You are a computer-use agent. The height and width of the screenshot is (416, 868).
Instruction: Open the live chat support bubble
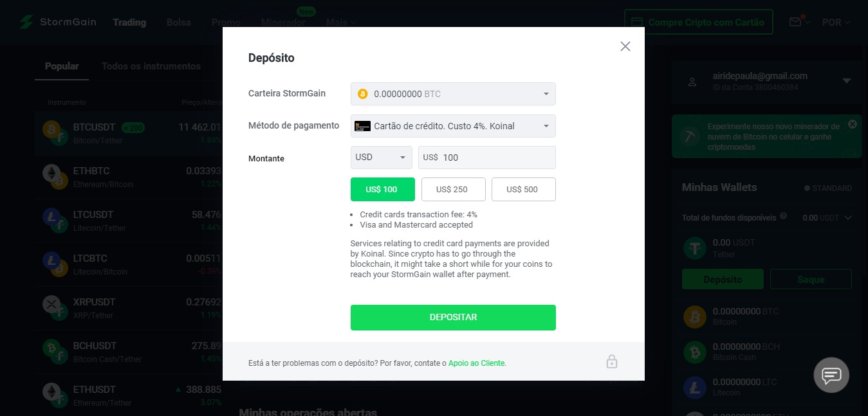[831, 375]
